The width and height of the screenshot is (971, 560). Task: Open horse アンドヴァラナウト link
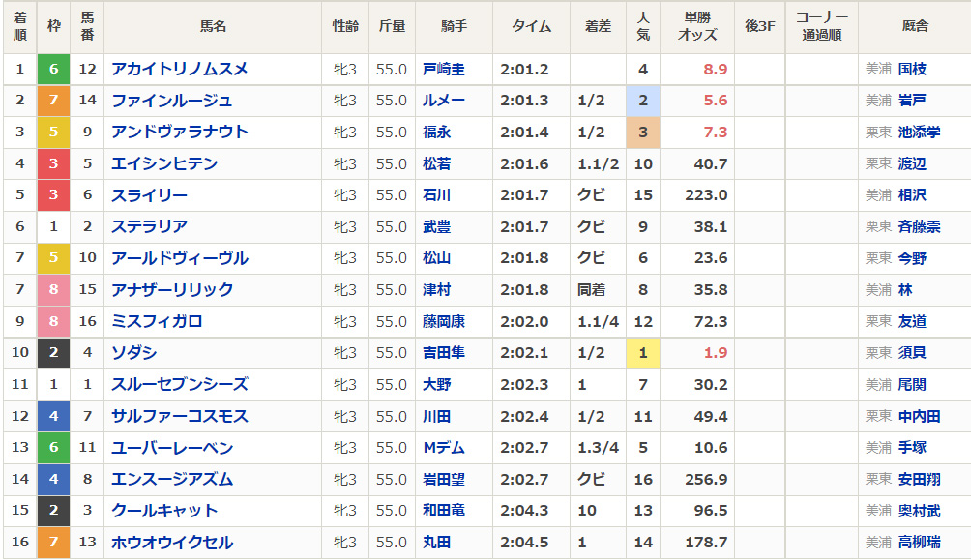click(x=180, y=132)
